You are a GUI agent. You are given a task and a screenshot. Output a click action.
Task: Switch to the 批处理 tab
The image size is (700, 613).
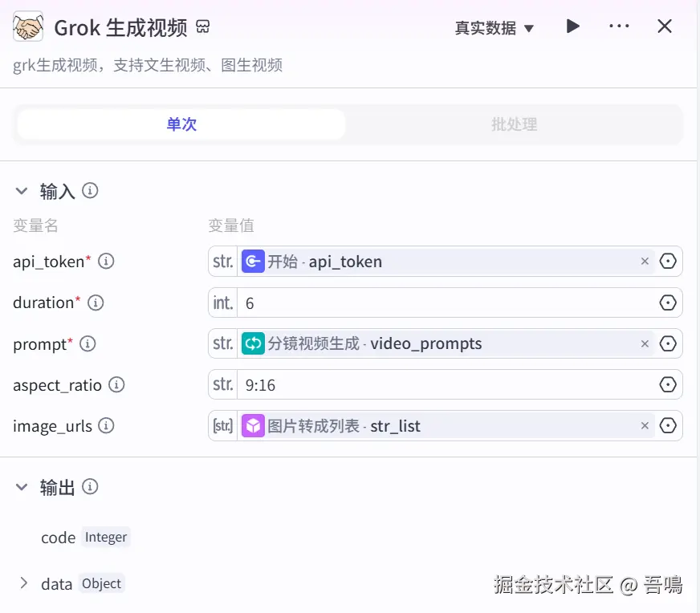(514, 124)
